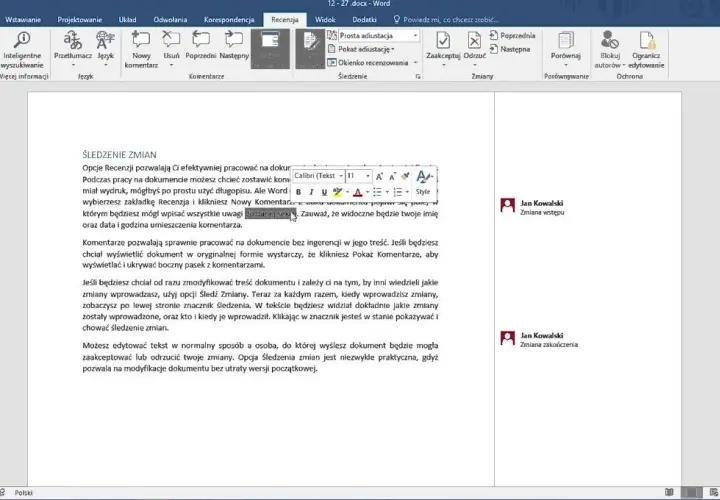Click the Powiedz mi search box
720x500 pixels.
tap(446, 20)
